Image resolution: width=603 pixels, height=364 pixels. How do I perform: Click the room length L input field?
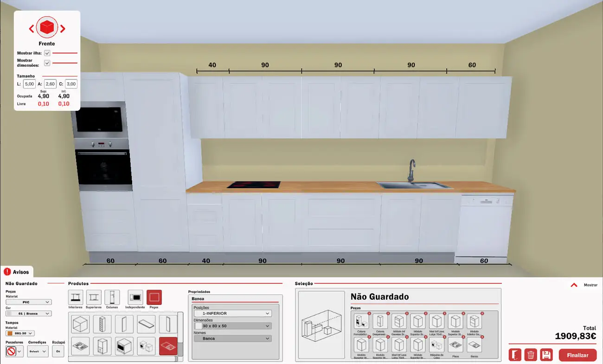pos(29,84)
